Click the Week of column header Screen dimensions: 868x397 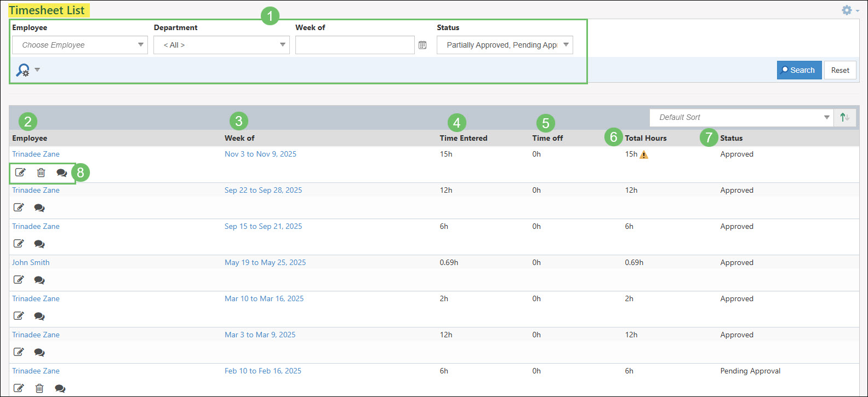[x=239, y=138]
